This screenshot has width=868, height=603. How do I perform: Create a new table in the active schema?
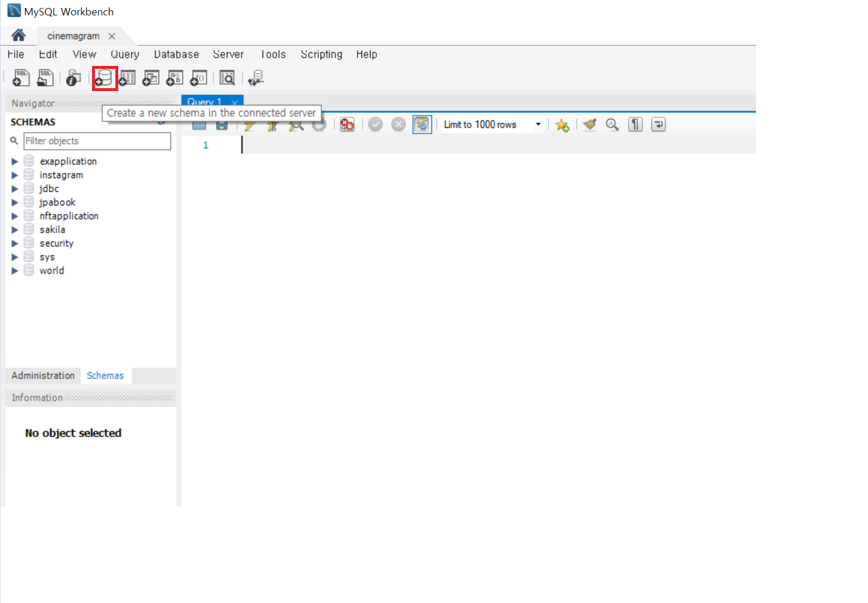click(127, 78)
